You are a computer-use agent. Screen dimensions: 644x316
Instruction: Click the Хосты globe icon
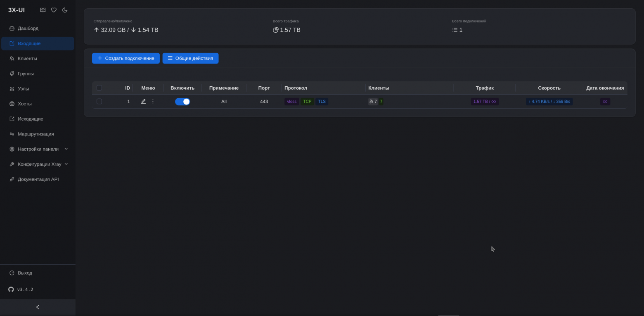12,104
